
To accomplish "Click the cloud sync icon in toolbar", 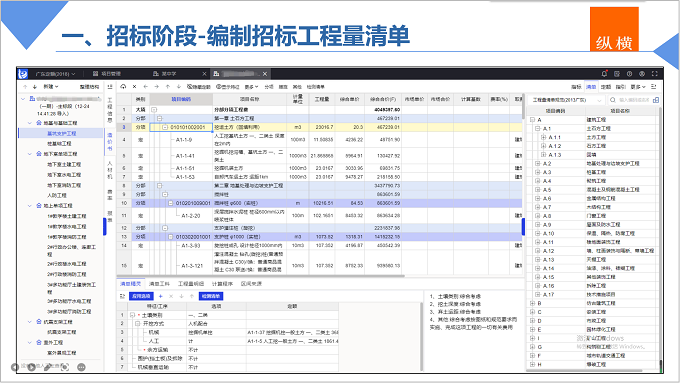I will (124, 87).
